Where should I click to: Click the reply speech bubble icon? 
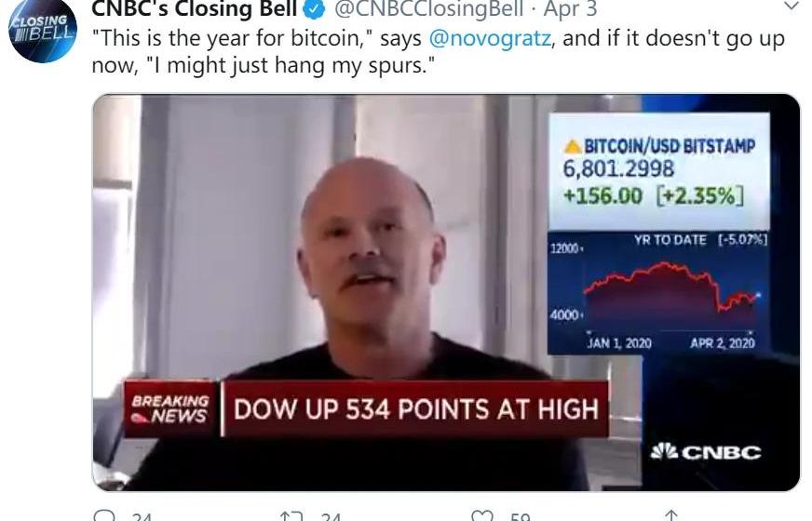point(105,515)
